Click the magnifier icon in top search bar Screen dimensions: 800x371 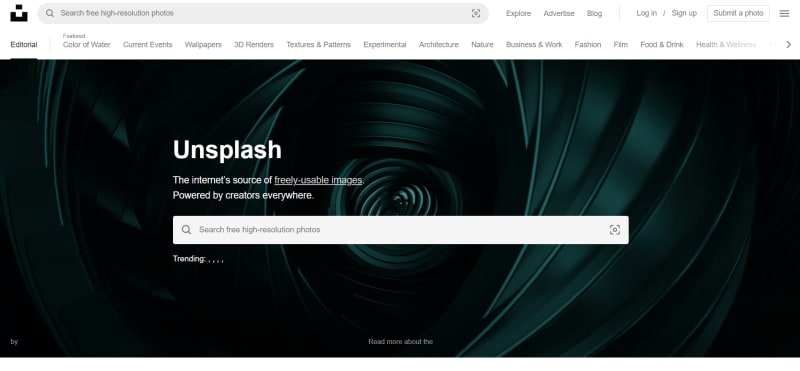[50, 13]
